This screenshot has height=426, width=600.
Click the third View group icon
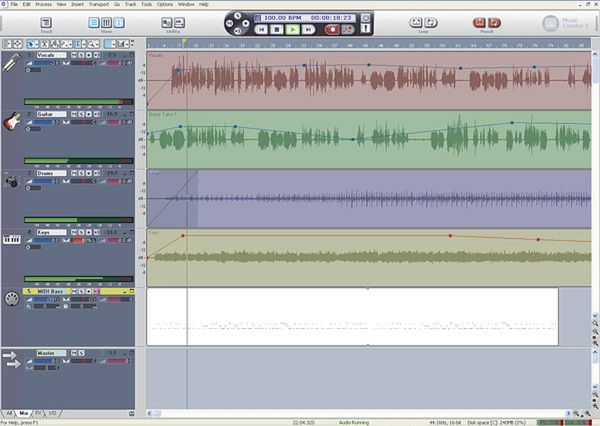[x=119, y=23]
